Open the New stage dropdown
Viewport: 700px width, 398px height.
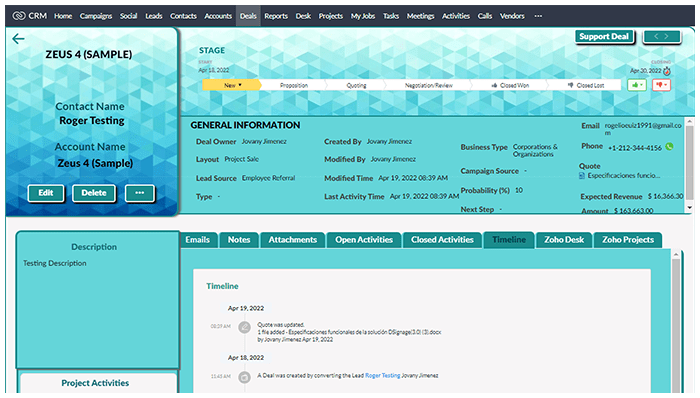pyautogui.click(x=231, y=85)
